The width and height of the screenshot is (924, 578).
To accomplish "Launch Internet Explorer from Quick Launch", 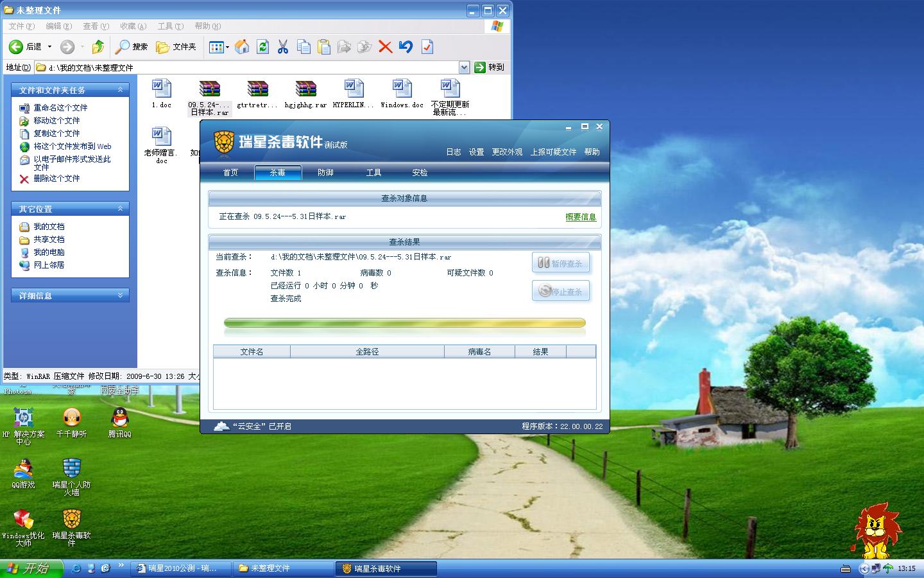I will point(76,568).
